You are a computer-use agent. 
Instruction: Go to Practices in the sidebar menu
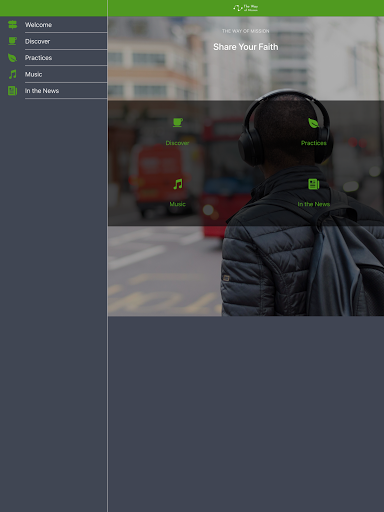pos(53,58)
